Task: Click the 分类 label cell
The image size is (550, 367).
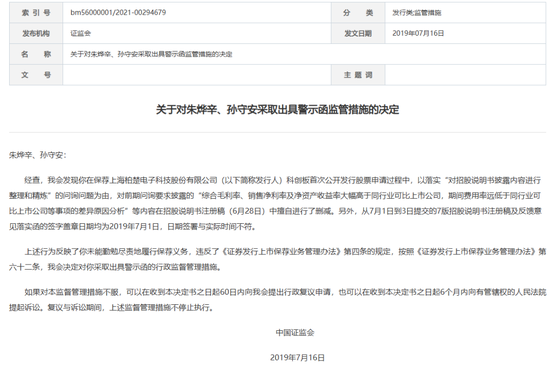Action: coord(358,13)
